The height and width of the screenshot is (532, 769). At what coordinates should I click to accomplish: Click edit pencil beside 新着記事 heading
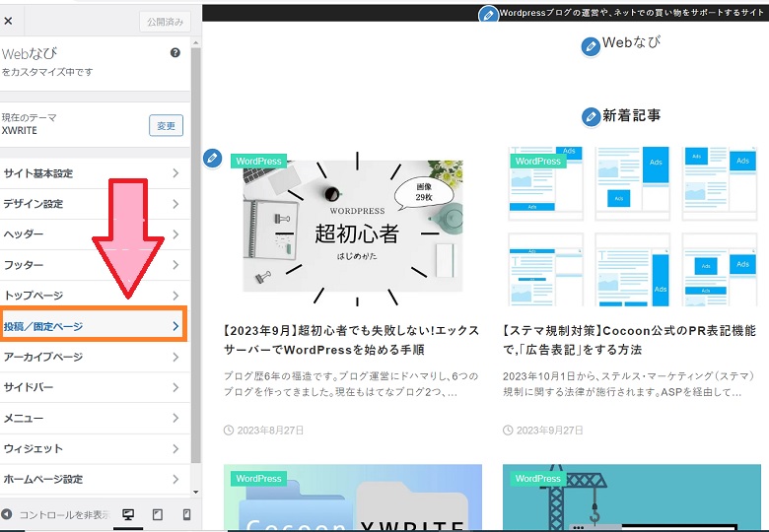click(x=591, y=117)
